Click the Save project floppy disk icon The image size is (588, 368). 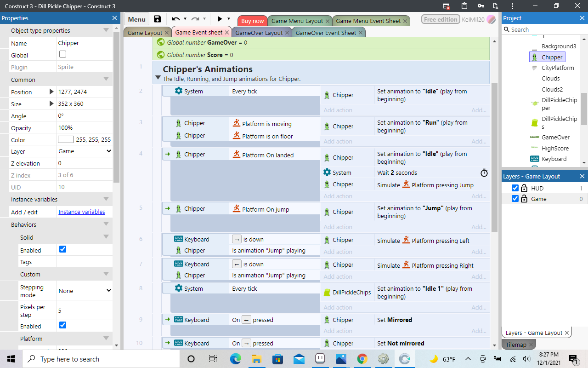coord(158,19)
